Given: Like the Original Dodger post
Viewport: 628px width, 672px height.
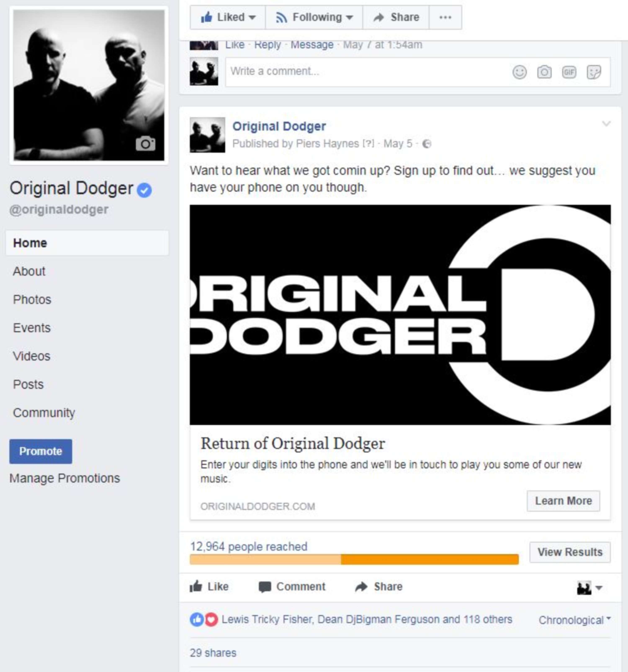Looking at the screenshot, I should 209,587.
